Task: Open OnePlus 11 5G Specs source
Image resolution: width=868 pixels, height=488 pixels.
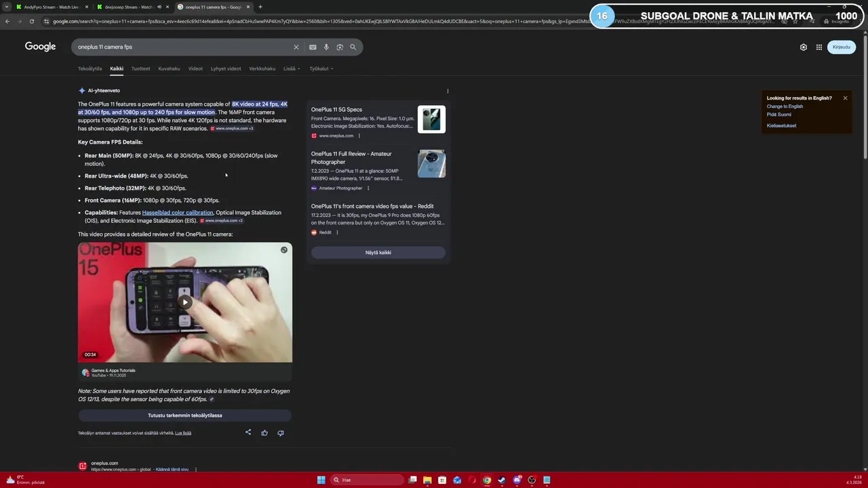Action: pyautogui.click(x=337, y=110)
